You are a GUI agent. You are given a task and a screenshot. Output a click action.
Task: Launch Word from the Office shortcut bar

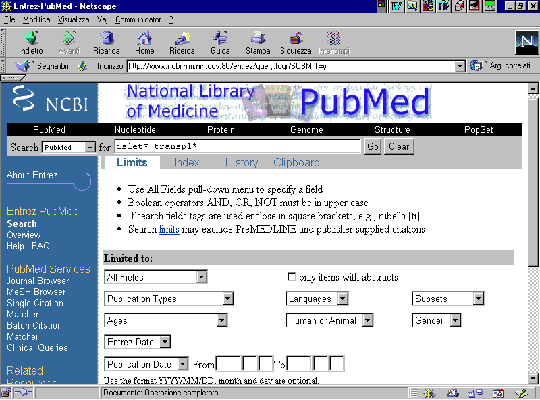coord(396,6)
